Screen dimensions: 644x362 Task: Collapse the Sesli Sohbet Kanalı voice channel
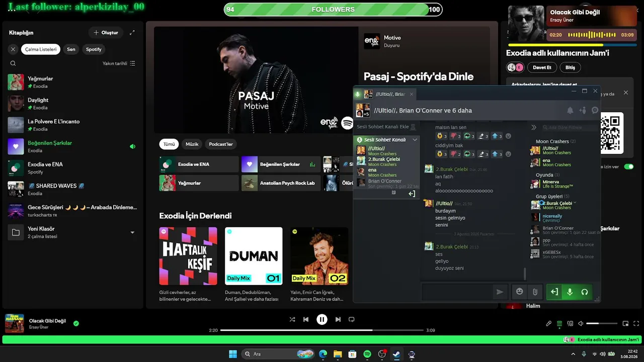pyautogui.click(x=415, y=140)
